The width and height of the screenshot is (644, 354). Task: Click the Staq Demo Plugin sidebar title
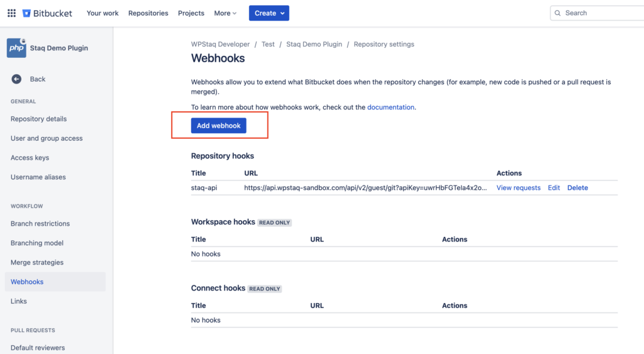coord(58,48)
